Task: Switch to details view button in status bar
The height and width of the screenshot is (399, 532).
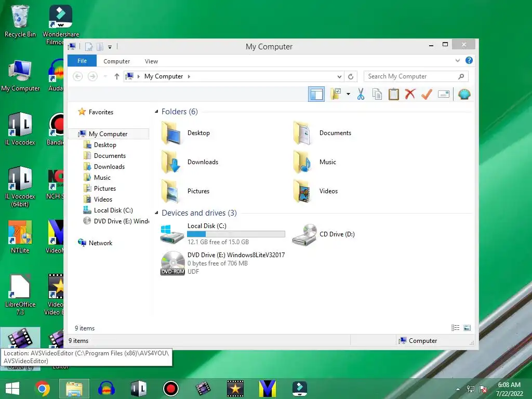Action: (455, 328)
